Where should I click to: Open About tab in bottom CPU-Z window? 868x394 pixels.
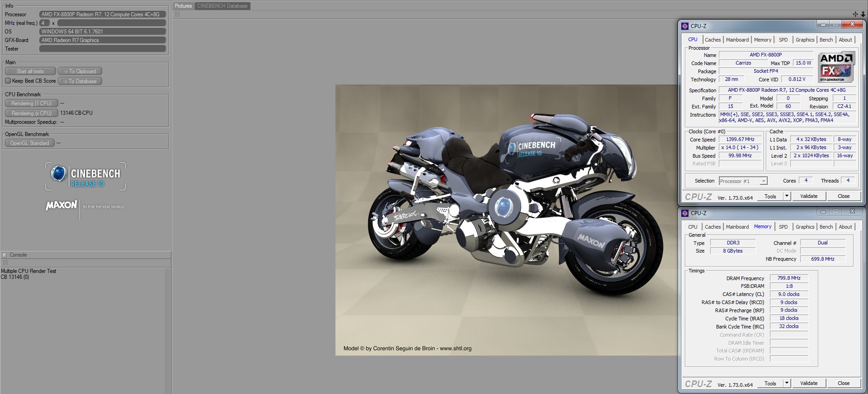[845, 227]
